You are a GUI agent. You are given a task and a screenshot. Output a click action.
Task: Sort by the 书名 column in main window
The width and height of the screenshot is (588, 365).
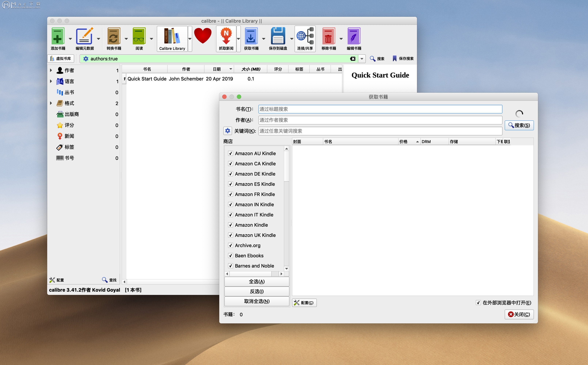147,69
